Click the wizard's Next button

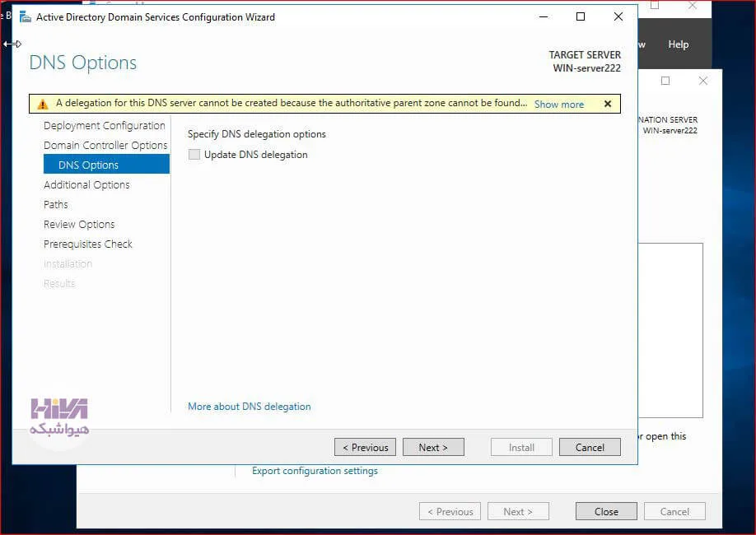[x=433, y=447]
